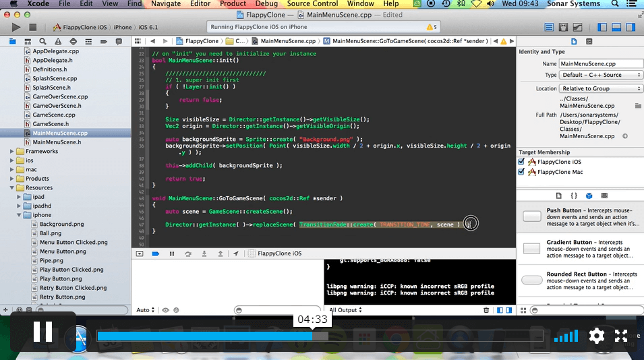Screen dimensions: 644x360
Task: Show the Media library icon
Action: pyautogui.click(x=604, y=196)
